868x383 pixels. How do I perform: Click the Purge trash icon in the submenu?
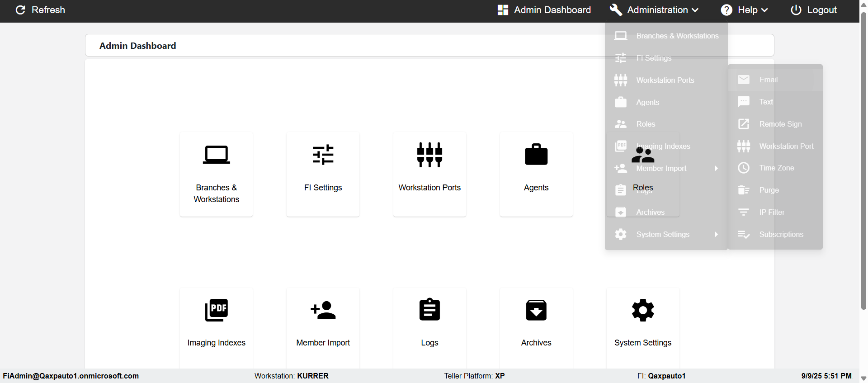click(744, 190)
